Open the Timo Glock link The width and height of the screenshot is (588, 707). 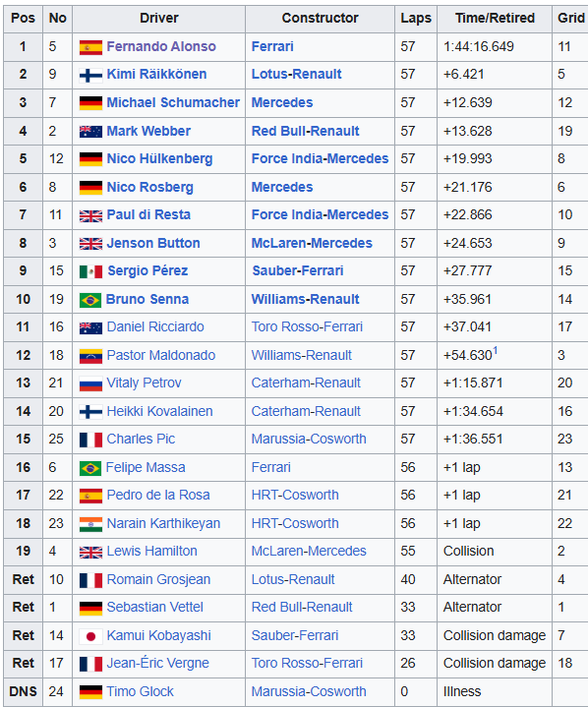pos(140,691)
